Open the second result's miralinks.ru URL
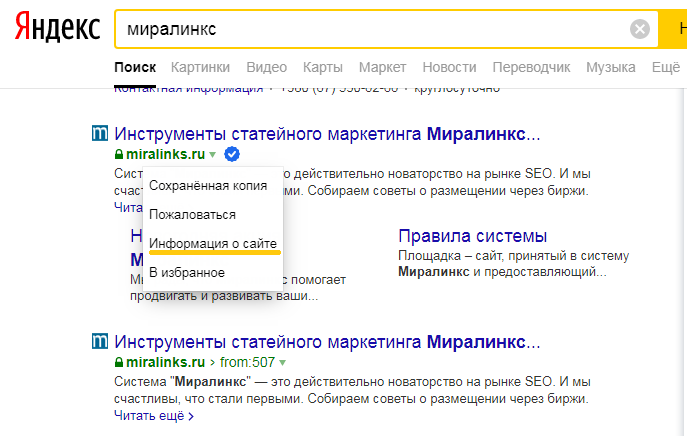Image resolution: width=687 pixels, height=436 pixels. coord(166,362)
